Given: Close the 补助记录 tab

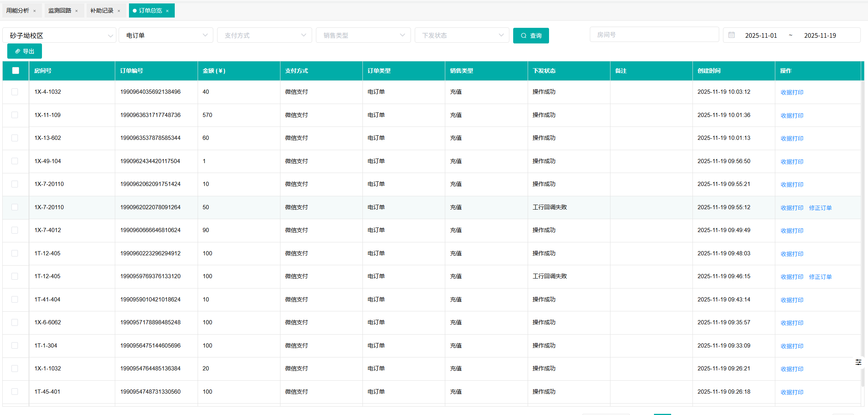Looking at the screenshot, I should click(x=119, y=11).
